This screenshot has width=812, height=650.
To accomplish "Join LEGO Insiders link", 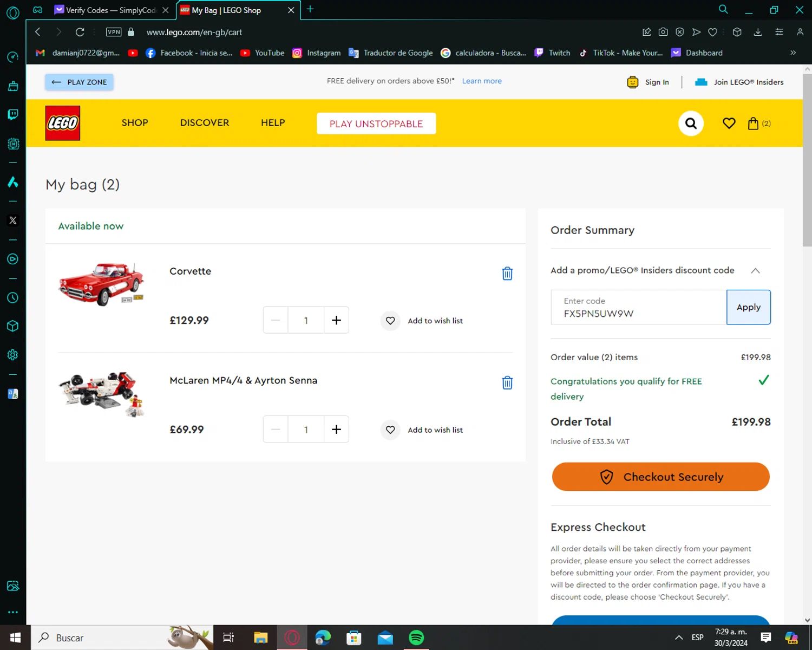I will click(x=739, y=82).
